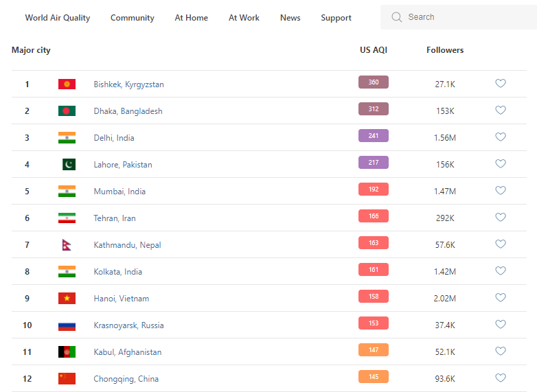Click the Afghanistan flag beside Kabul
The image size is (537, 392).
click(x=67, y=352)
